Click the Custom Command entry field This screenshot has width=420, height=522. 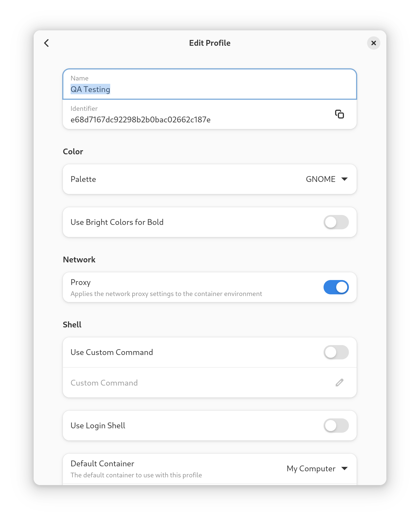210,383
